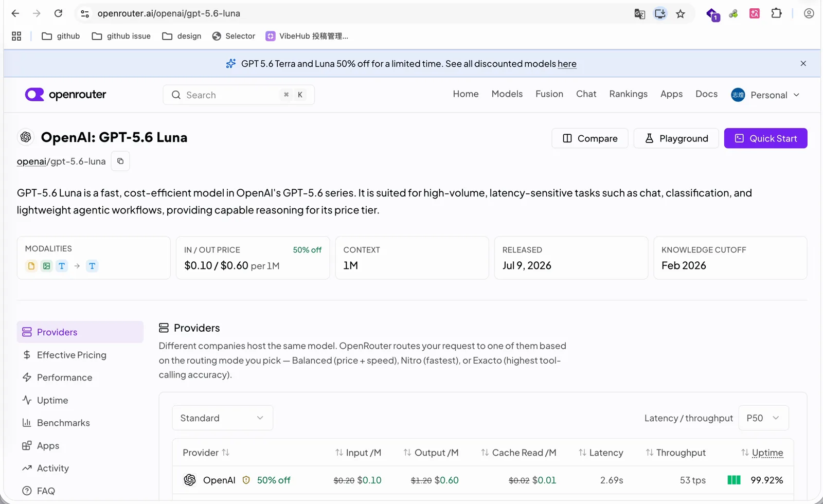Open the browser extensions puzzle menu
Image resolution: width=823 pixels, height=504 pixels.
[x=776, y=13]
